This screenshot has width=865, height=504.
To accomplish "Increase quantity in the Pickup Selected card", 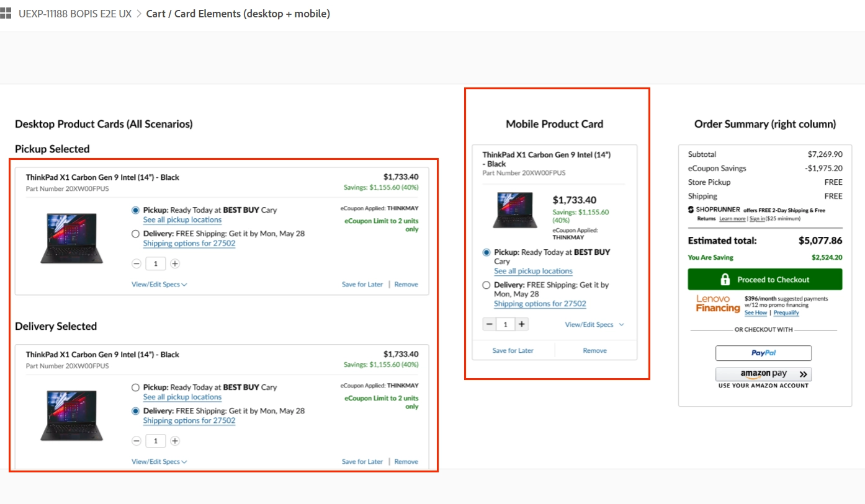I will [x=175, y=263].
